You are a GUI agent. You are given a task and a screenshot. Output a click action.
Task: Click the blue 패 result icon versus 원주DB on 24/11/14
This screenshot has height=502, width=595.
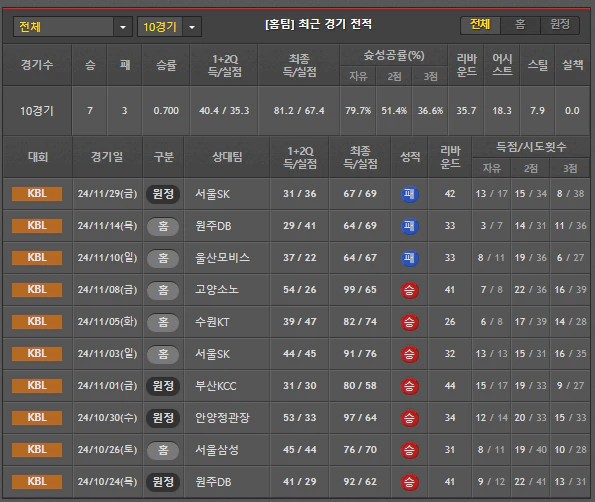(409, 226)
